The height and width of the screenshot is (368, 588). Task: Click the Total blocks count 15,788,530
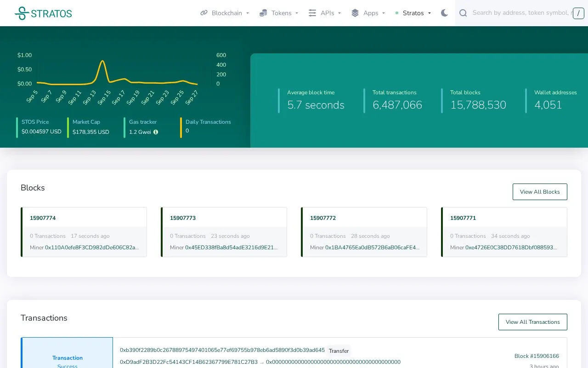click(x=478, y=105)
